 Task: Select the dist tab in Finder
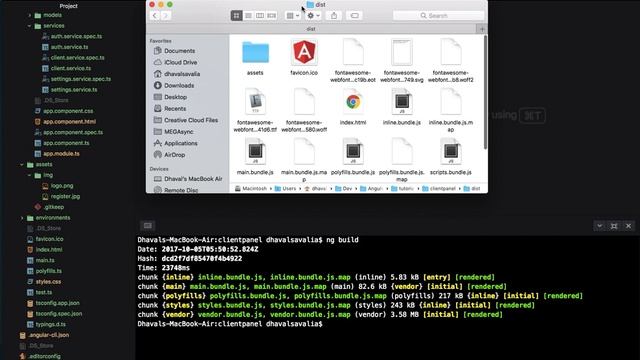(311, 29)
